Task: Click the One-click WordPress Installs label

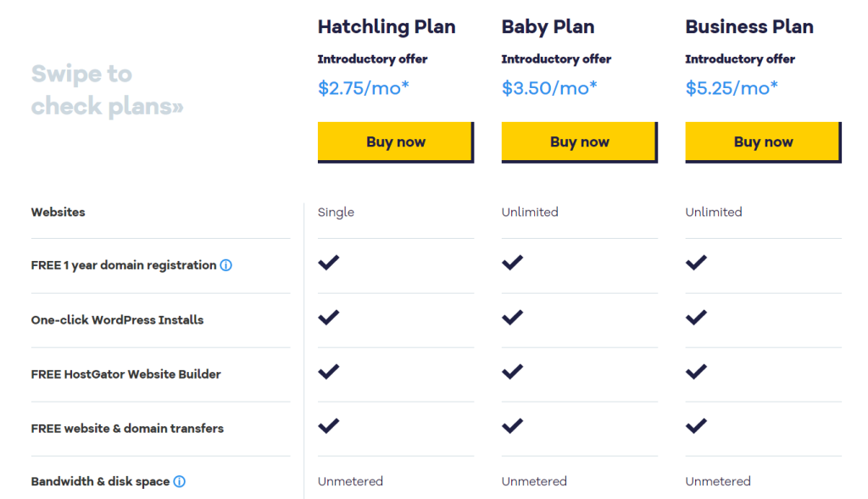Action: click(x=117, y=319)
